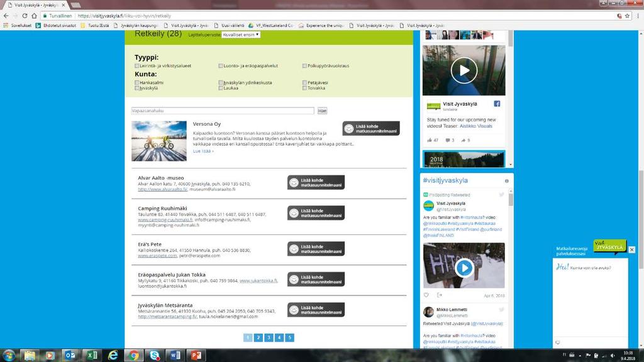Go to results page 3
Image resolution: width=644 pixels, height=362 pixels.
[269, 337]
